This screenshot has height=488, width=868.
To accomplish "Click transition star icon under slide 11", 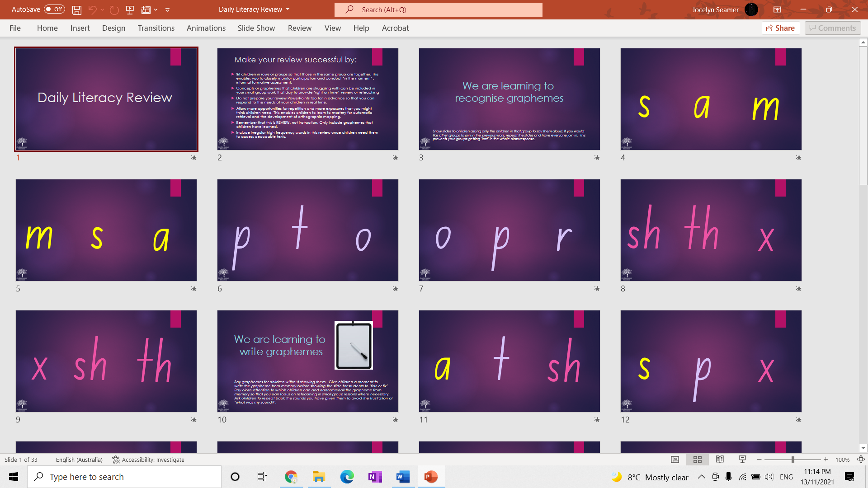I will coord(597,420).
